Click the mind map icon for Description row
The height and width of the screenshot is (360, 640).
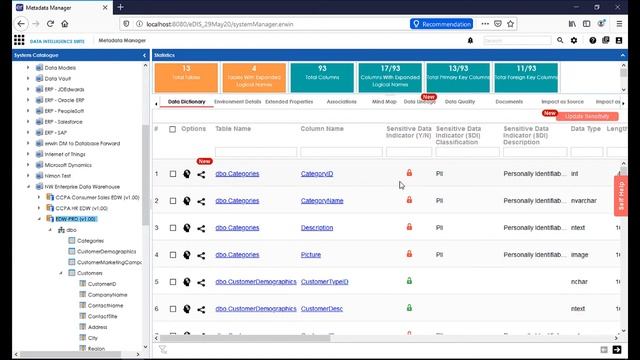187,228
